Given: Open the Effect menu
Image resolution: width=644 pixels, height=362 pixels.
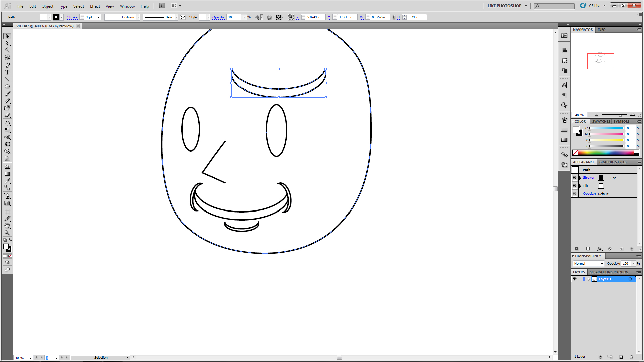Looking at the screenshot, I should pyautogui.click(x=95, y=6).
